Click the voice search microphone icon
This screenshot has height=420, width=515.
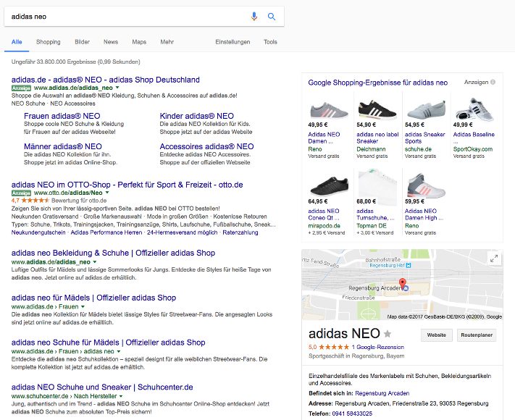254,17
